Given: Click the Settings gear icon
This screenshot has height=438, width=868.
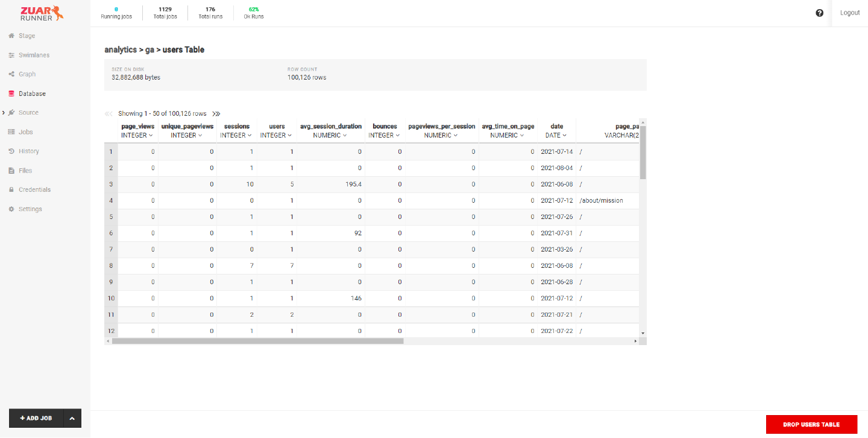Looking at the screenshot, I should tap(11, 209).
